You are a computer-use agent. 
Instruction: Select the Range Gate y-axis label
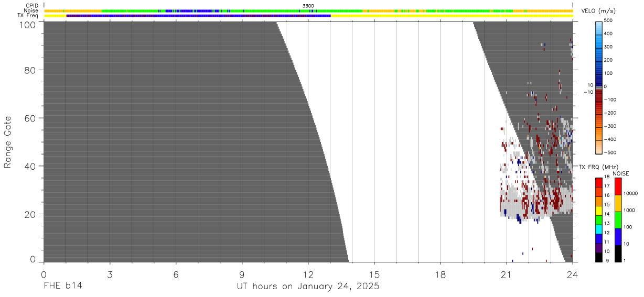tap(8, 142)
